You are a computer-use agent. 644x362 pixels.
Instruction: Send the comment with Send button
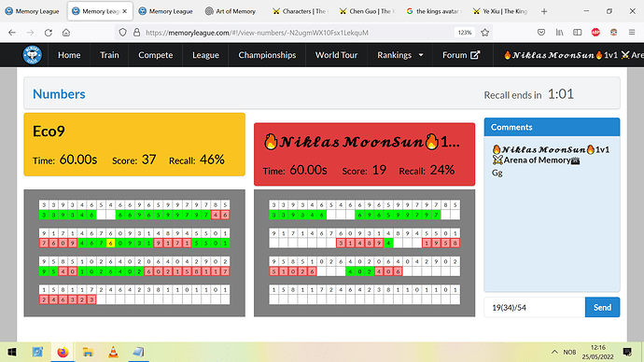tap(602, 307)
